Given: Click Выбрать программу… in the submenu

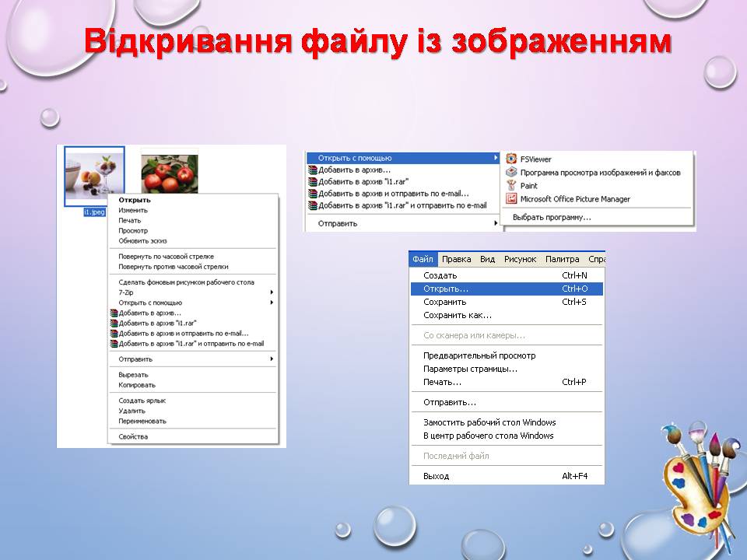Looking at the screenshot, I should (x=552, y=218).
